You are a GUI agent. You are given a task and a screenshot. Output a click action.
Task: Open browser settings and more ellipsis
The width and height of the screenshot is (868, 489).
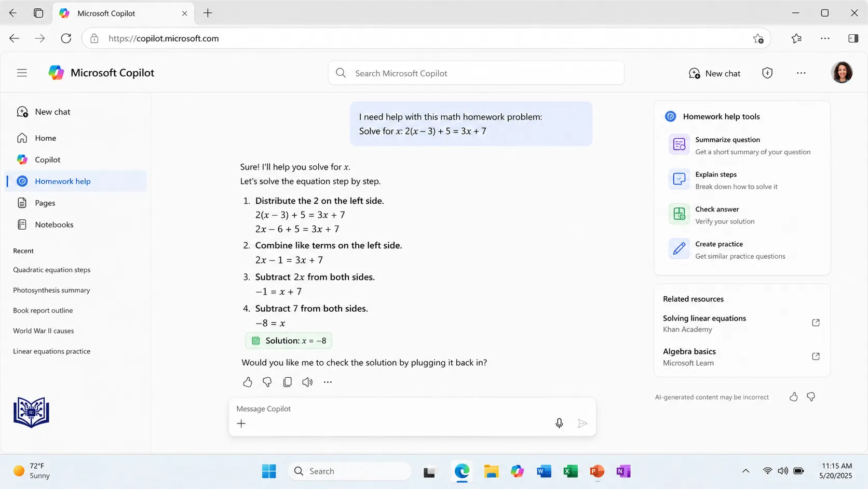pyautogui.click(x=825, y=38)
